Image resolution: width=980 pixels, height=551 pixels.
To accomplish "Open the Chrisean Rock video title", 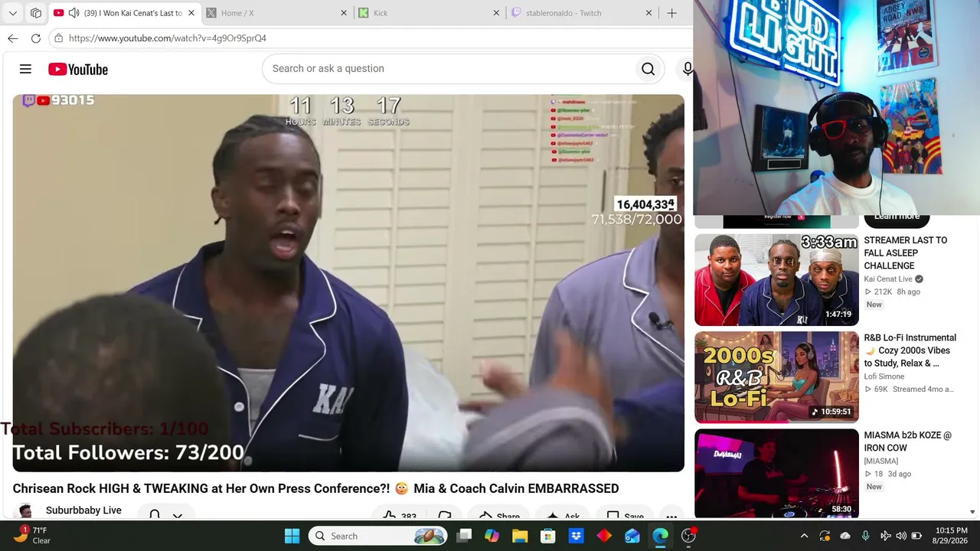I will [x=315, y=488].
